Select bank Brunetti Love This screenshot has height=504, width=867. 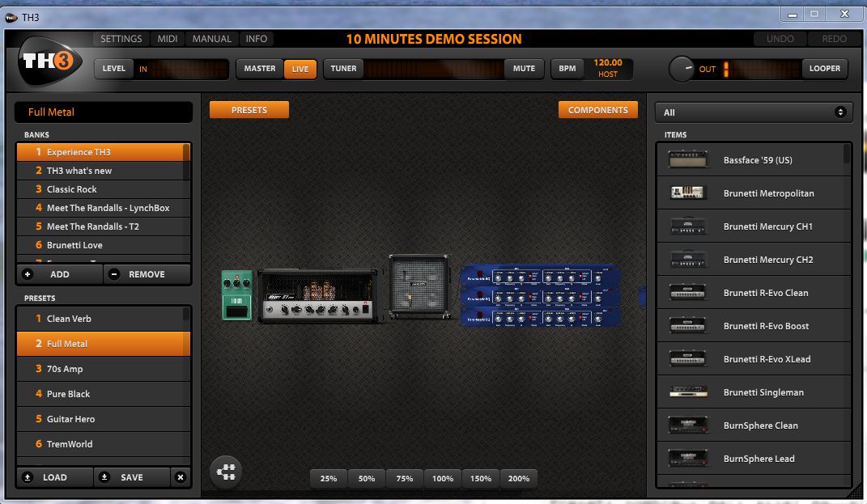point(103,245)
